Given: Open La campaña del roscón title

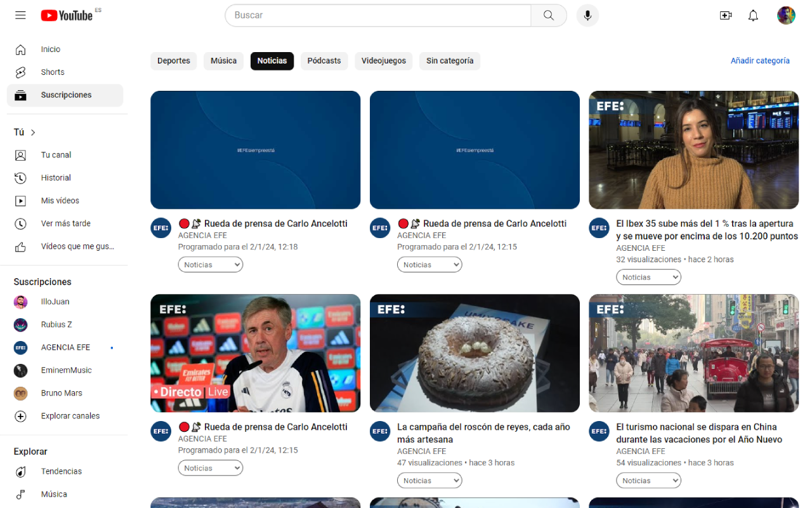Looking at the screenshot, I should pos(483,433).
